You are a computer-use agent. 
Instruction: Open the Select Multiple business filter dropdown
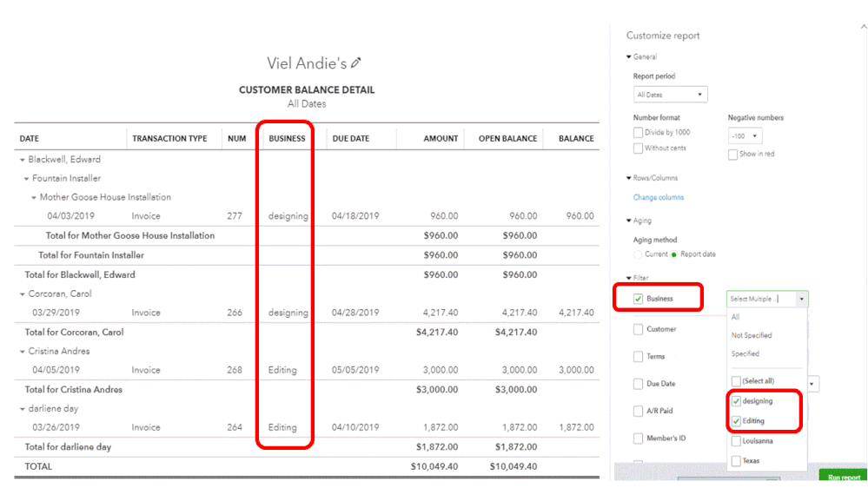[x=766, y=299]
